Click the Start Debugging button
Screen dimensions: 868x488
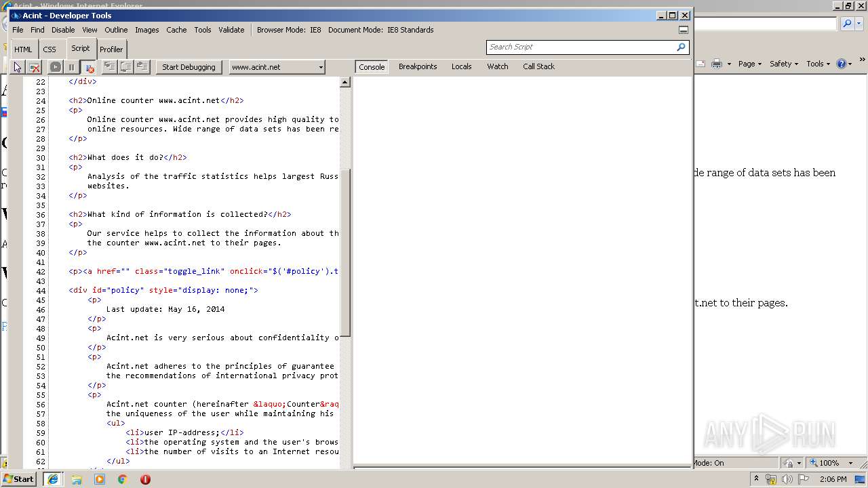[x=189, y=67]
